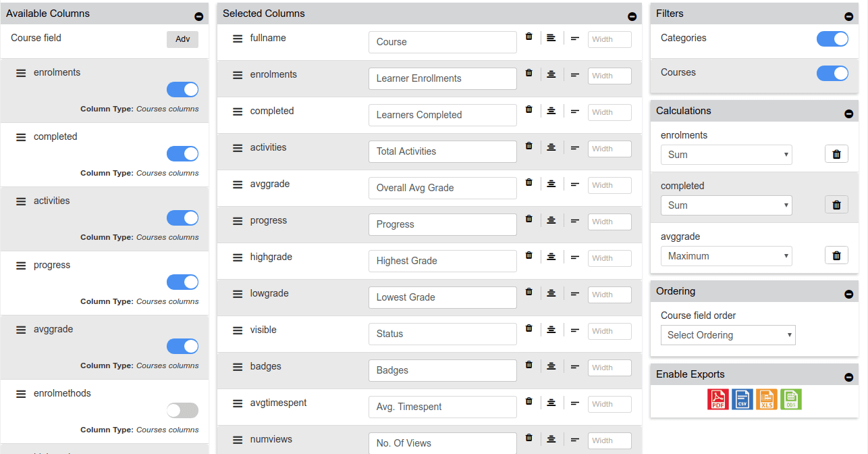The width and height of the screenshot is (868, 454).
Task: Click the Width field for the badges column
Action: click(x=609, y=368)
